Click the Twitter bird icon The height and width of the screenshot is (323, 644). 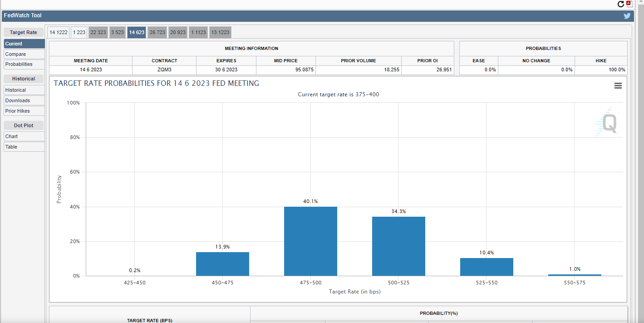(x=627, y=16)
